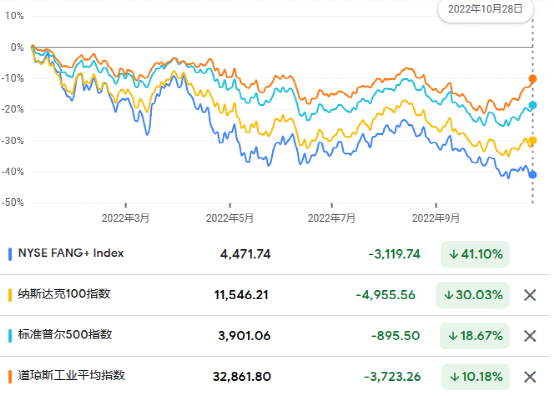
Task: Open the 纳斯达克100指数 row
Action: (x=275, y=295)
